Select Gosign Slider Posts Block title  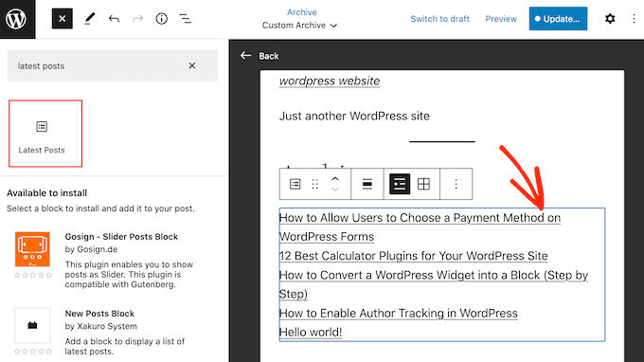coord(121,237)
